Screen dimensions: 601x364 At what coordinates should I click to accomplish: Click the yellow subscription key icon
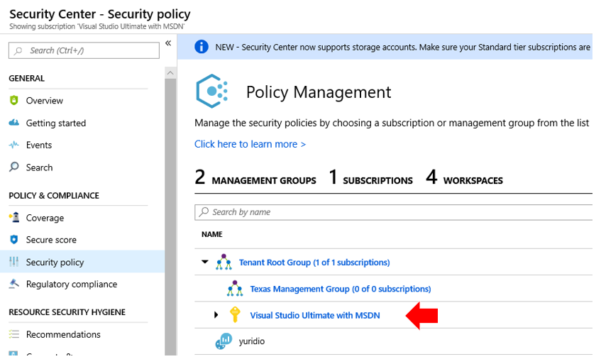[x=235, y=315]
